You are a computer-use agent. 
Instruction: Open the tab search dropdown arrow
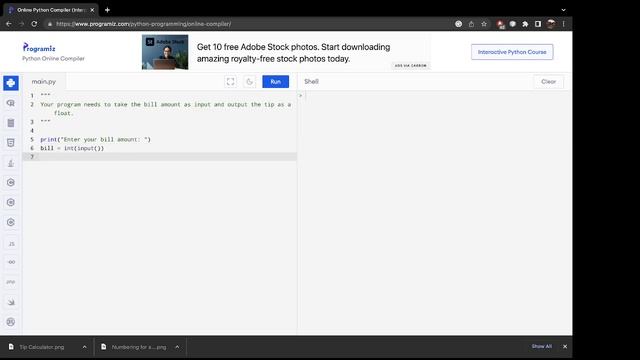coord(564,10)
